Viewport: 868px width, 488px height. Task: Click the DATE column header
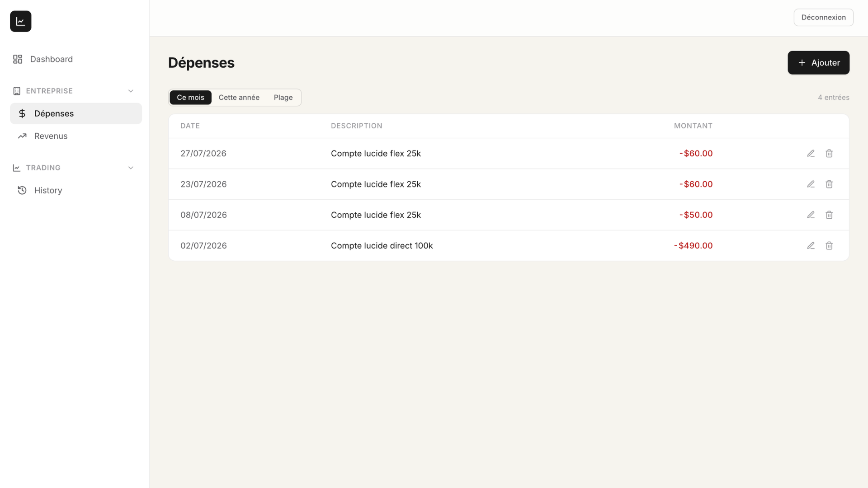pyautogui.click(x=190, y=126)
